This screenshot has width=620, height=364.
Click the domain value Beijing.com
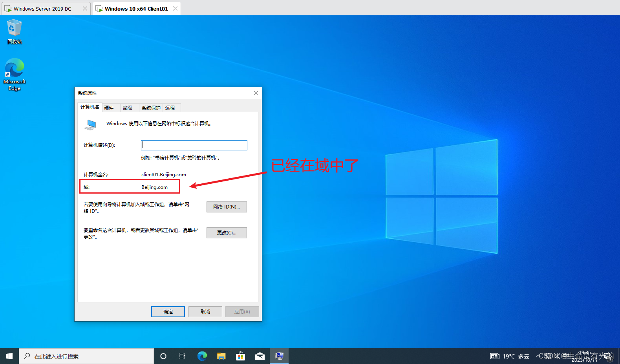click(x=154, y=187)
